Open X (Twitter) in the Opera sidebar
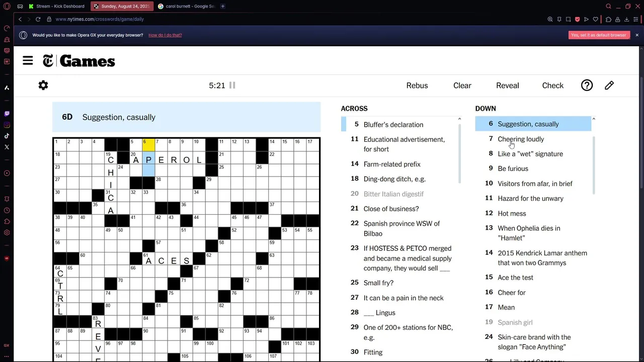The image size is (644, 362). tap(7, 147)
